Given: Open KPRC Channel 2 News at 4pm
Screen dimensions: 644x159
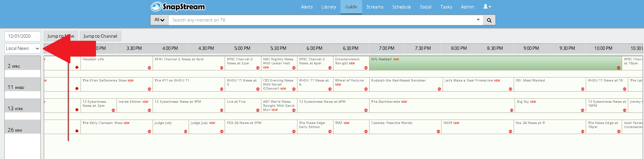Looking at the screenshot, I should click(189, 63).
